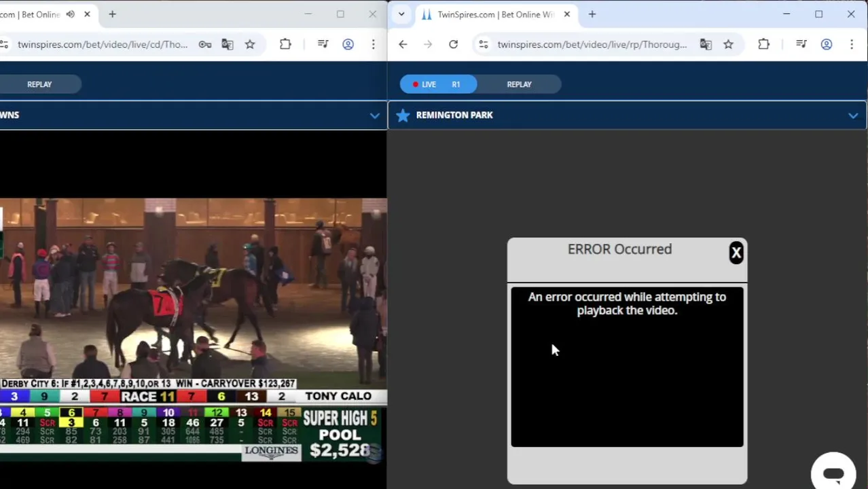Click the password key icon in left window
The height and width of the screenshot is (489, 868).
[x=204, y=44]
